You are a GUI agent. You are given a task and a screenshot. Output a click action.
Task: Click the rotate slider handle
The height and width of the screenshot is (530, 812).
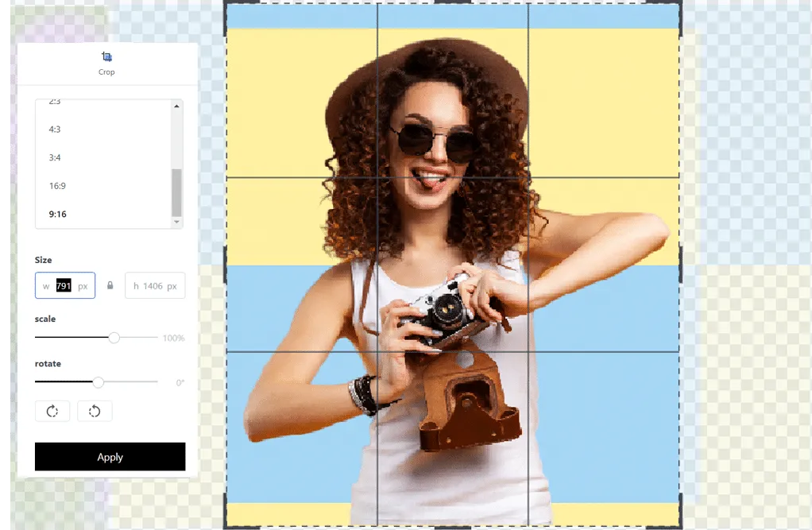pos(99,382)
